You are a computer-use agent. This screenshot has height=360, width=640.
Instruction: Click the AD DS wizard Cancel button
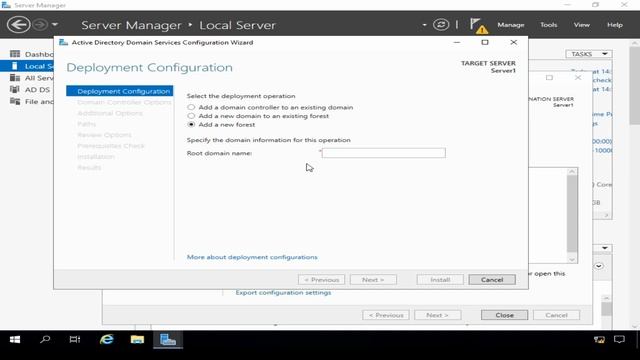492,280
